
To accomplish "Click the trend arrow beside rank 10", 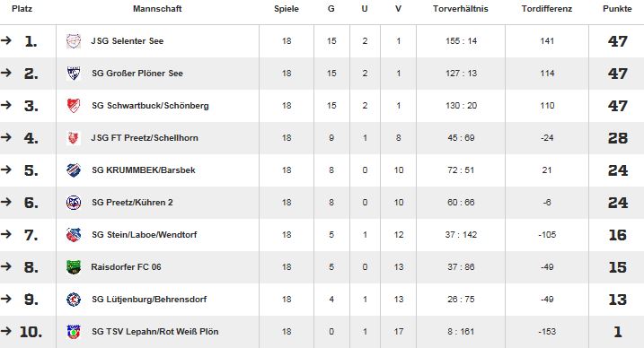I will (6, 331).
